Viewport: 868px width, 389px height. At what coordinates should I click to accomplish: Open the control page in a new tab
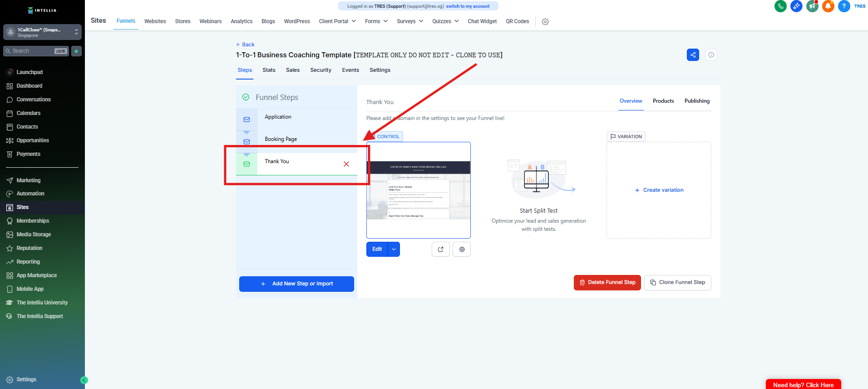point(440,249)
